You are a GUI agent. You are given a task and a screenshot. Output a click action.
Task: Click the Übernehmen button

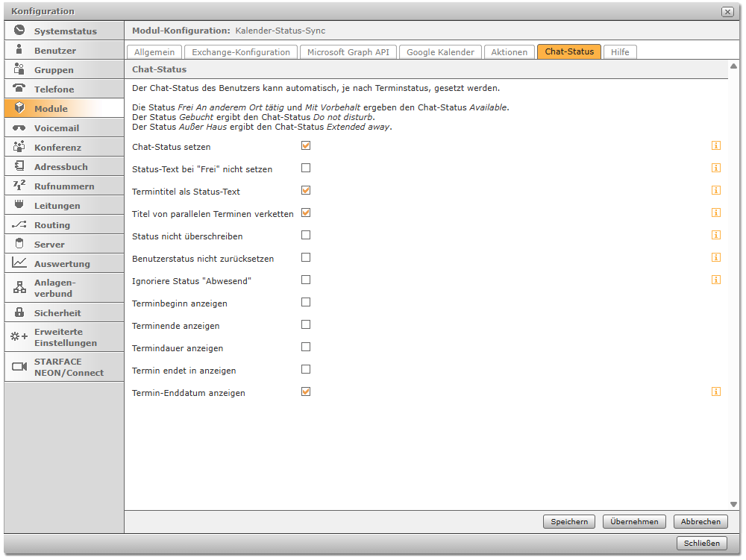pyautogui.click(x=634, y=522)
